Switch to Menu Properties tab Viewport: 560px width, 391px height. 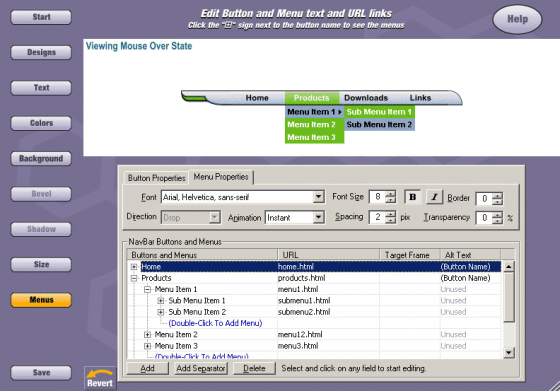coord(221,177)
